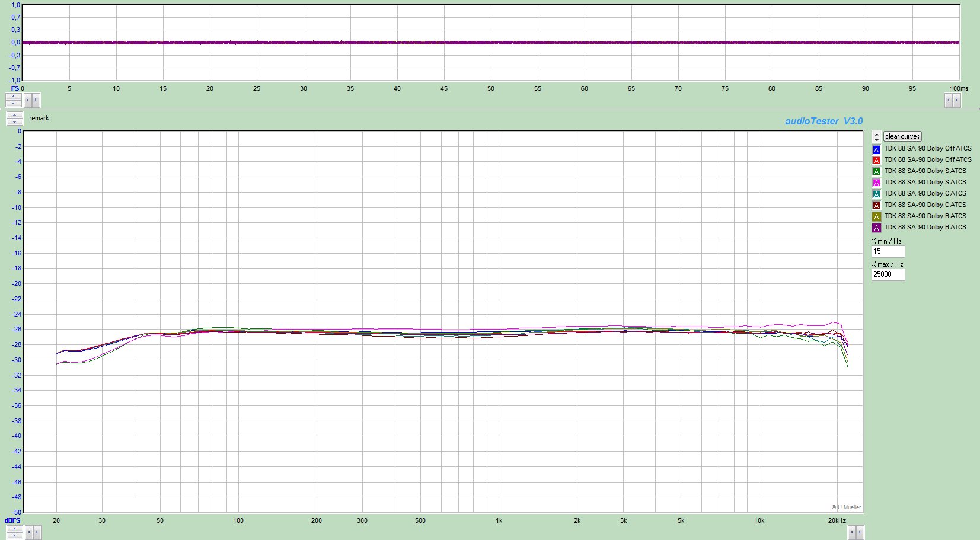Decrease waveform FS scale with down arrow
The height and width of the screenshot is (540, 980).
point(14,103)
